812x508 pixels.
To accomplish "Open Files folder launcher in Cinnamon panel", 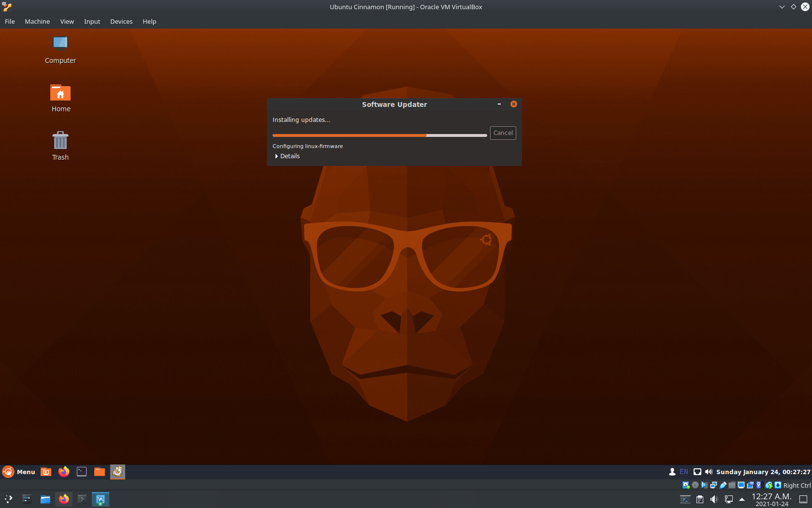I will [100, 472].
